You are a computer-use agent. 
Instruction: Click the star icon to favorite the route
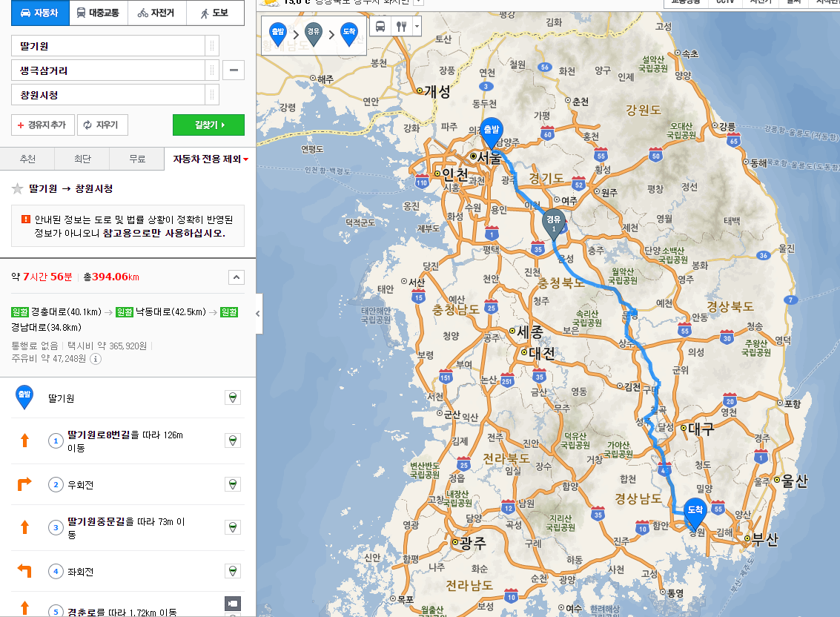[17, 189]
